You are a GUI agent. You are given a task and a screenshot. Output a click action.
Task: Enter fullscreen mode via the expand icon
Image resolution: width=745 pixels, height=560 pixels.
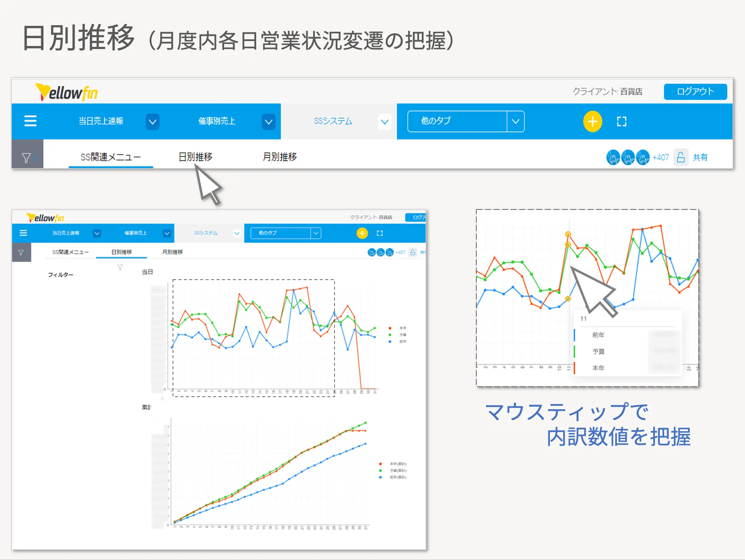[x=621, y=121]
